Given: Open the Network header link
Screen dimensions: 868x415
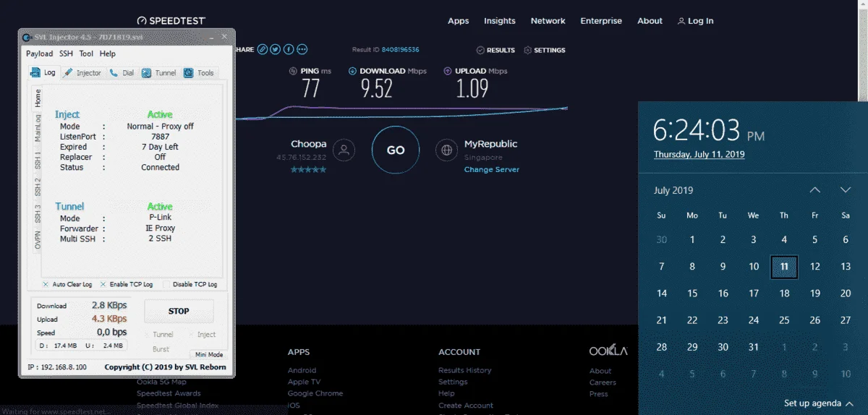Looking at the screenshot, I should (548, 21).
